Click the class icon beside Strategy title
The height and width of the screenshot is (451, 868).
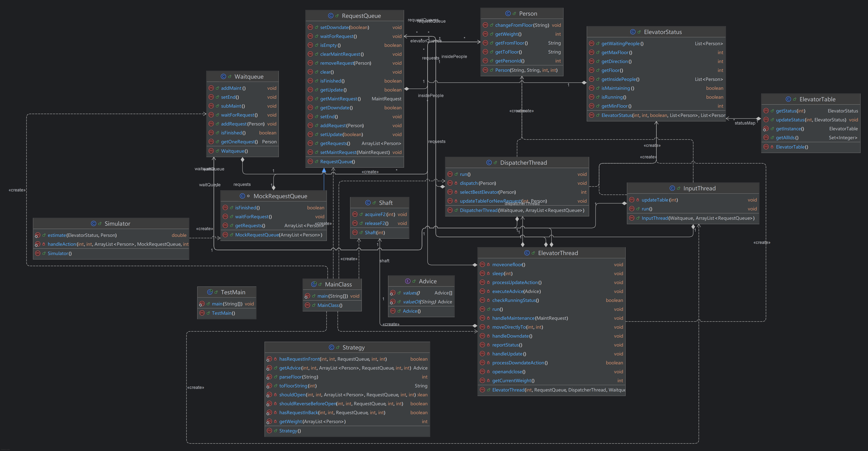[x=331, y=347]
